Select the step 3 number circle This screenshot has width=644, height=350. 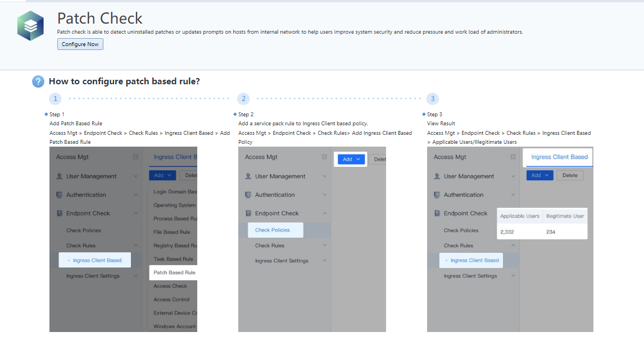click(432, 99)
